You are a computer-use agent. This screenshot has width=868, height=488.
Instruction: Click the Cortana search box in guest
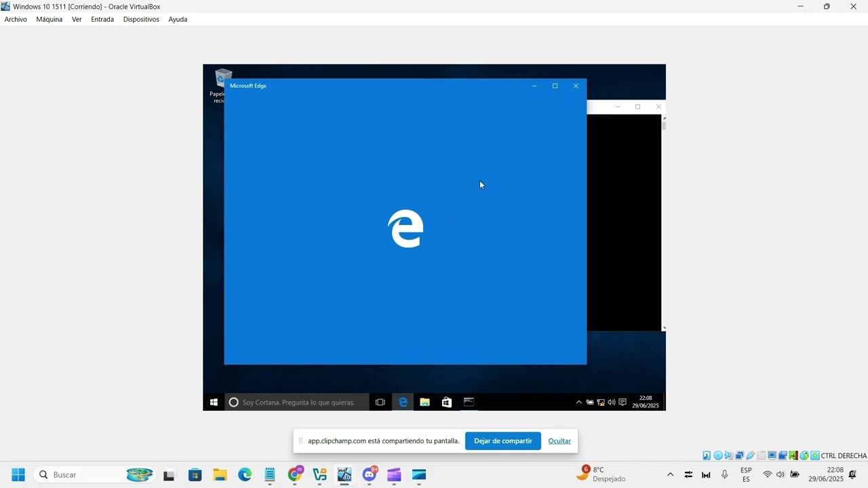point(297,402)
